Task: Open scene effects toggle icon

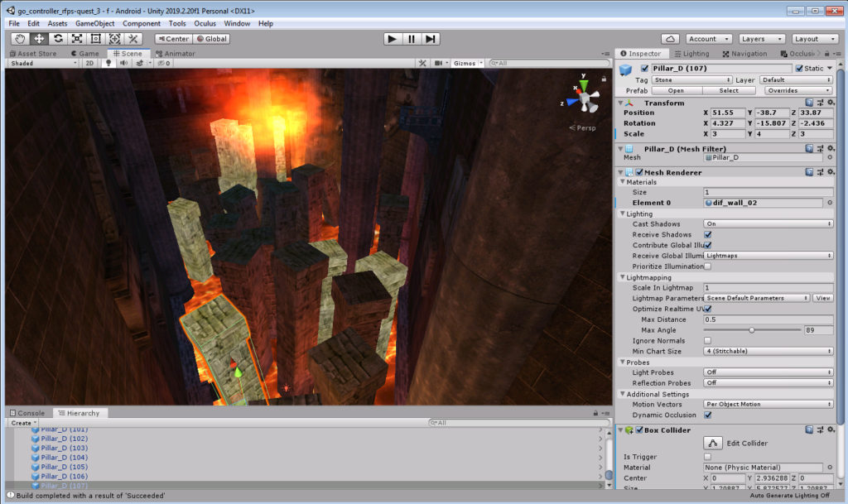Action: coord(140,63)
